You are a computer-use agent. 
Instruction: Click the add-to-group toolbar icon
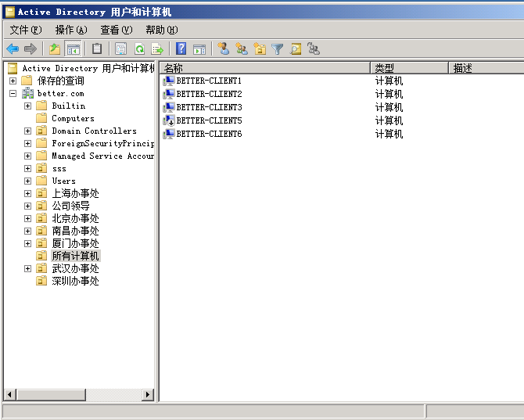(x=314, y=48)
